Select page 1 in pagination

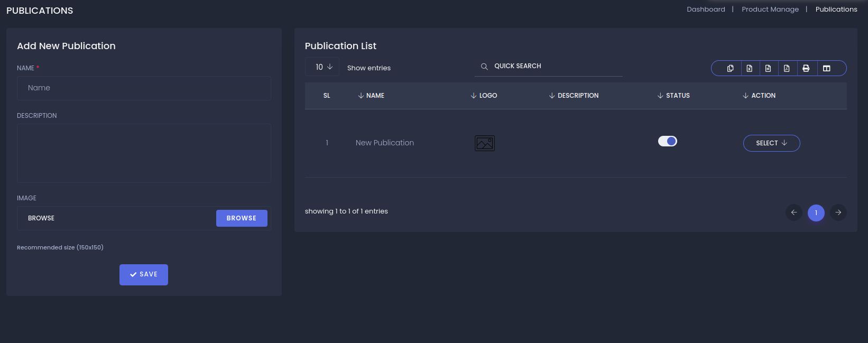[816, 212]
